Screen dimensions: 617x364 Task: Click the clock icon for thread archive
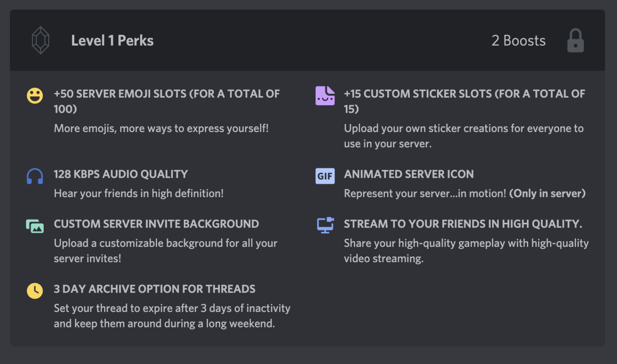click(x=35, y=291)
